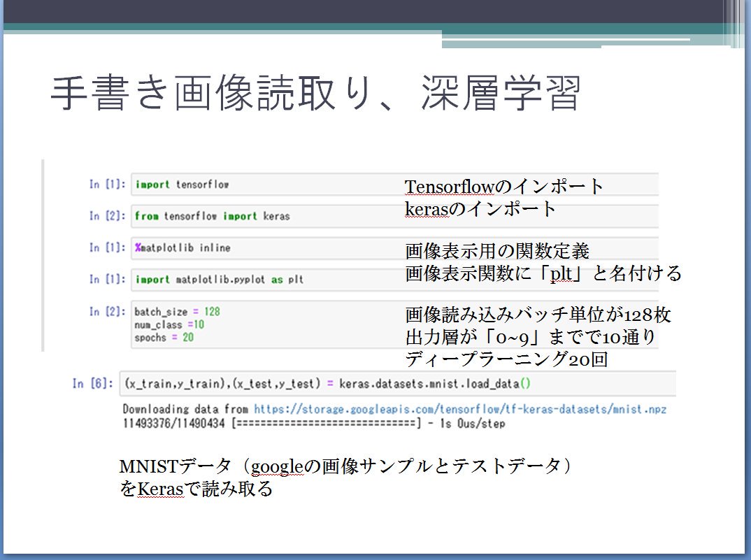Select the slide title 手書き画像読取り、深層学習
The height and width of the screenshot is (560, 751).
(x=315, y=93)
